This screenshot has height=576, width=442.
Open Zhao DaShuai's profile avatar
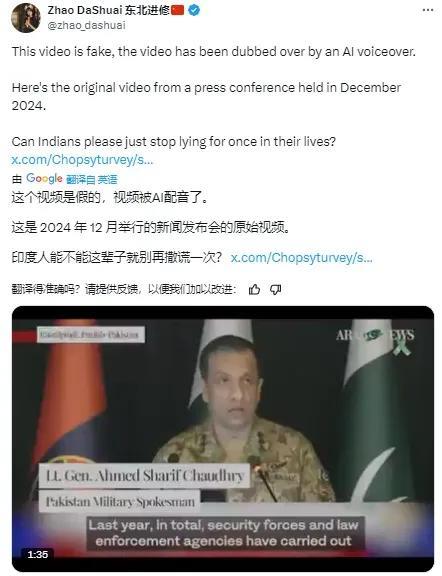pyautogui.click(x=25, y=18)
